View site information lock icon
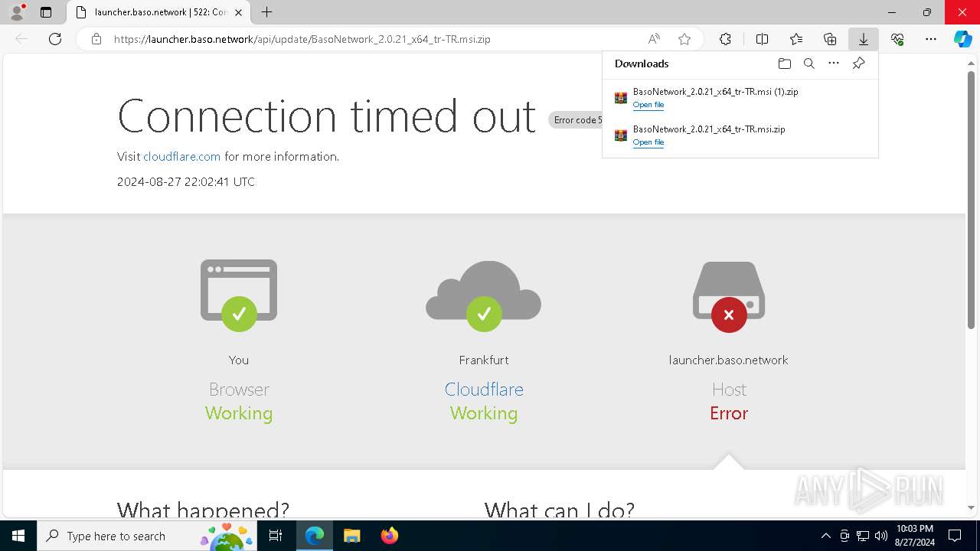This screenshot has height=551, width=980. [x=96, y=39]
